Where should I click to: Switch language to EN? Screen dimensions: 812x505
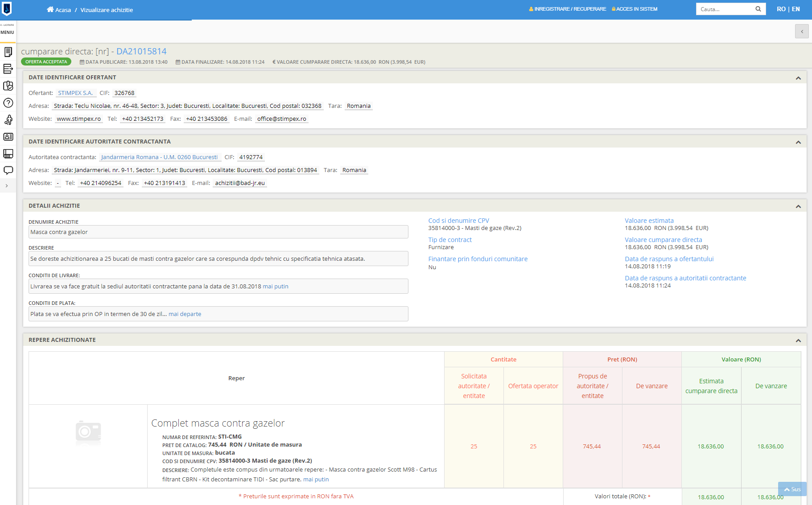(x=796, y=9)
